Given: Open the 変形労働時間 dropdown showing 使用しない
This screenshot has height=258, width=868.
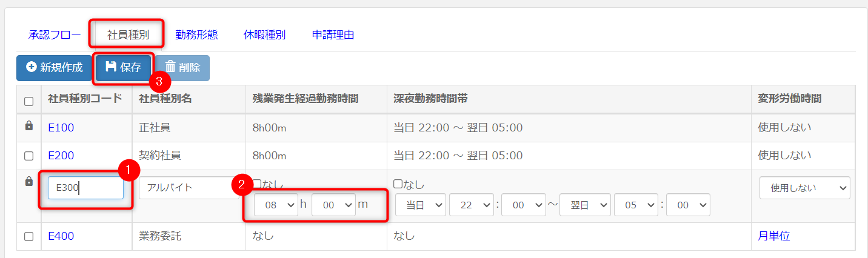Looking at the screenshot, I should pos(805,188).
